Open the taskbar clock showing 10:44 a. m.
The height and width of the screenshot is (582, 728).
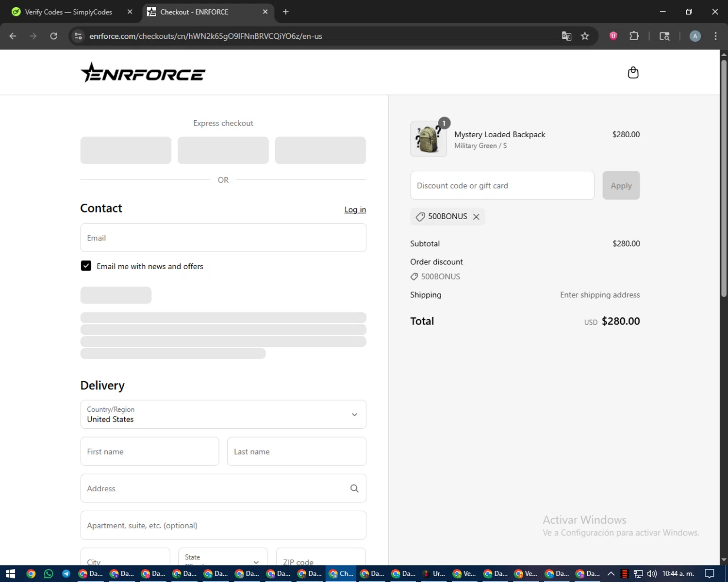coord(678,574)
